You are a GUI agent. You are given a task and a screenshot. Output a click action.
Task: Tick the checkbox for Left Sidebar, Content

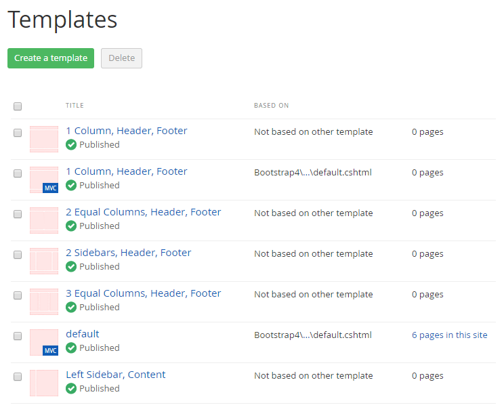(x=18, y=377)
